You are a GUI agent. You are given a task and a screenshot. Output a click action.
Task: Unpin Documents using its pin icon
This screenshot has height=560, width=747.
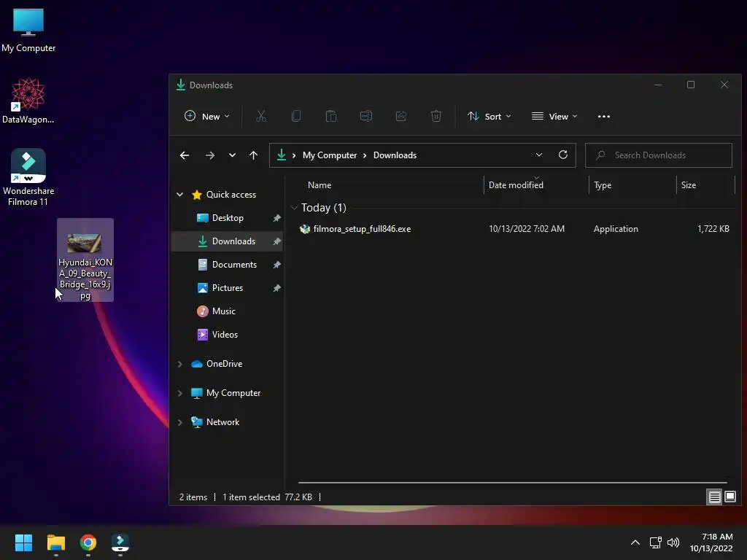pyautogui.click(x=276, y=265)
